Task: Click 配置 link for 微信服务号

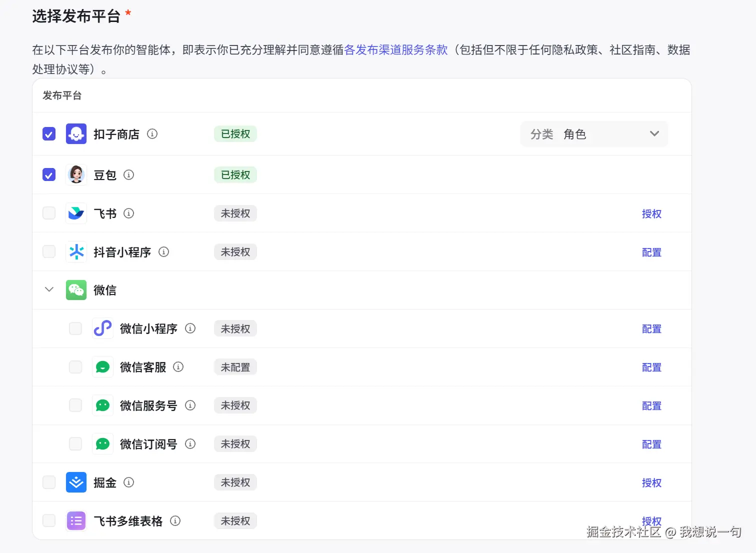Action: pos(651,406)
